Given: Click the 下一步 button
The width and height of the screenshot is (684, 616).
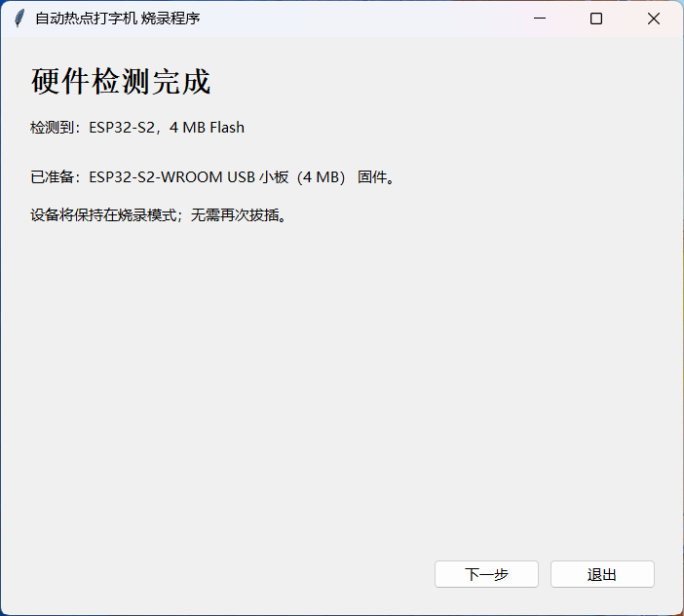Looking at the screenshot, I should coord(486,574).
